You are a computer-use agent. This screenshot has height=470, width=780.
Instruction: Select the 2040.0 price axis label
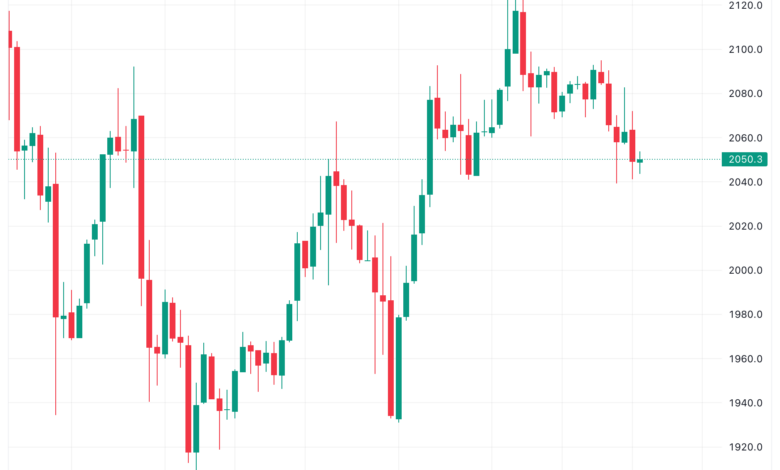pos(745,182)
